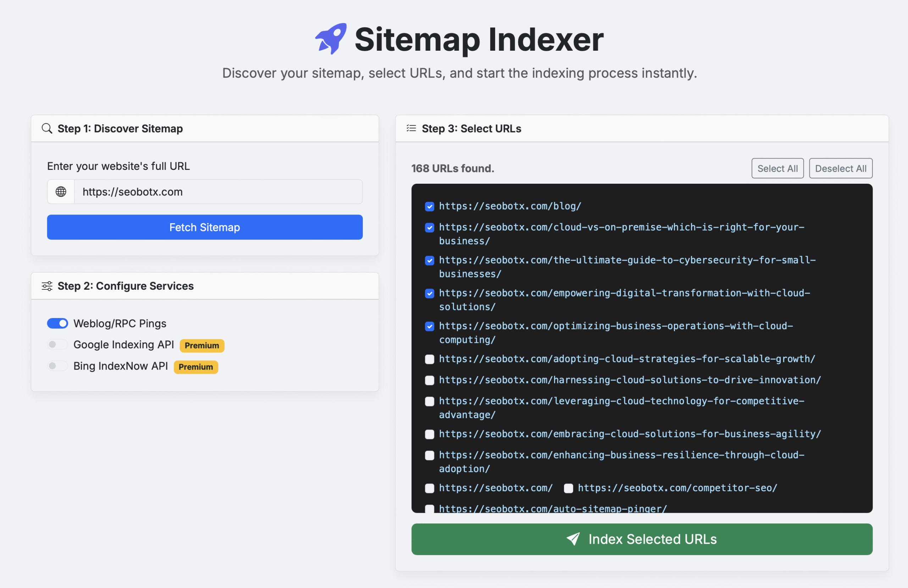Image resolution: width=908 pixels, height=588 pixels.
Task: Check the https://seobotx.com/ root URL checkbox
Action: pyautogui.click(x=430, y=488)
